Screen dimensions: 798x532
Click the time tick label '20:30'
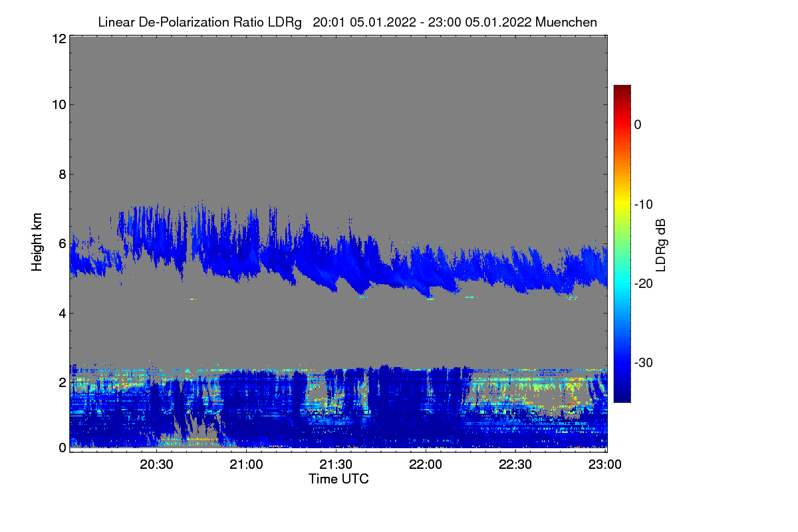point(157,465)
